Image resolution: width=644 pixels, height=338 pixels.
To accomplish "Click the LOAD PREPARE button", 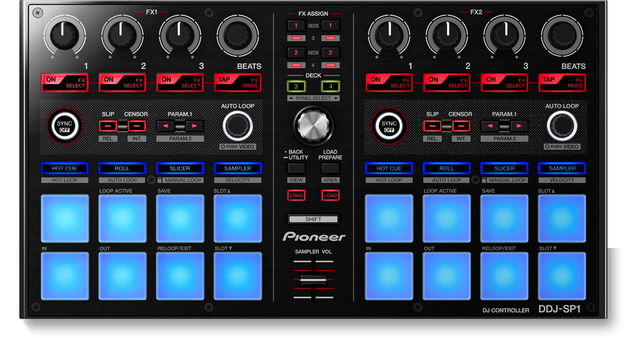I will tap(331, 168).
